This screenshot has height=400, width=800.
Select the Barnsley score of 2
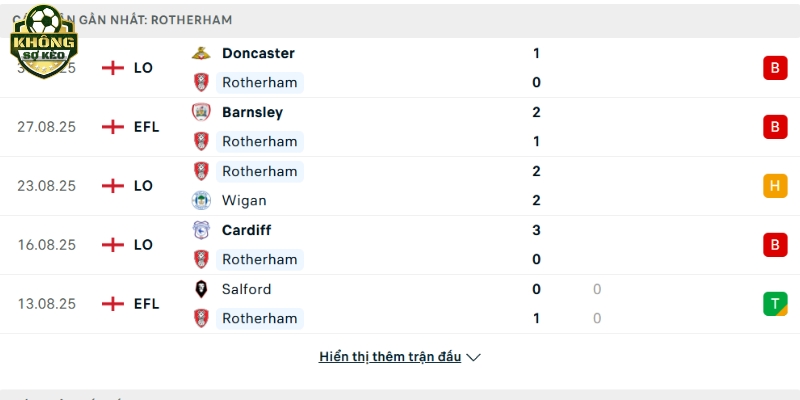tap(536, 112)
